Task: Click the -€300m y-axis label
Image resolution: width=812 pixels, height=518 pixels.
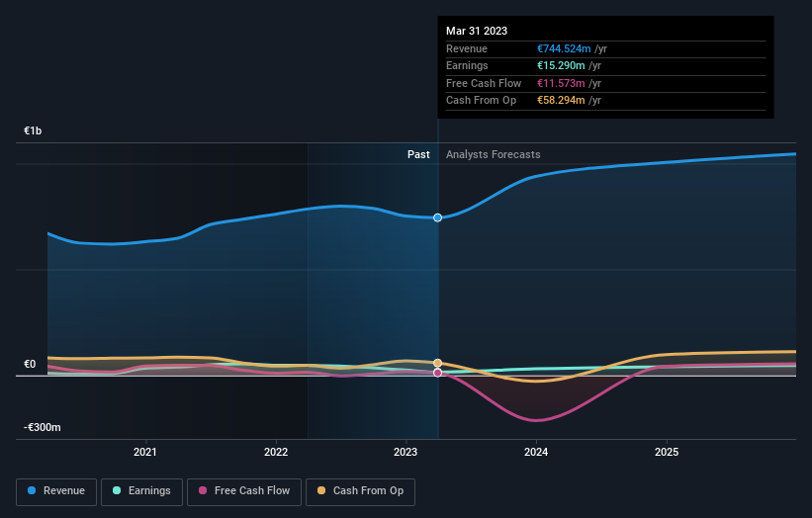Action: [x=42, y=427]
